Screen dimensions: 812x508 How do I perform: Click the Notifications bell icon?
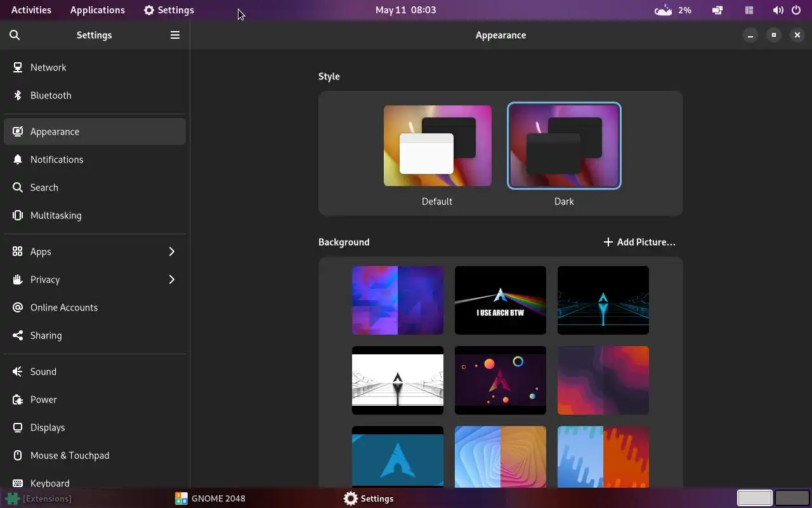click(x=18, y=159)
